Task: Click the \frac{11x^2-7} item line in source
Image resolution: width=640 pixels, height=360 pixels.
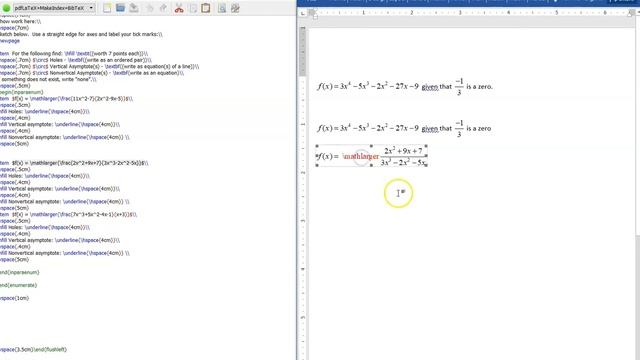Action: (67, 99)
